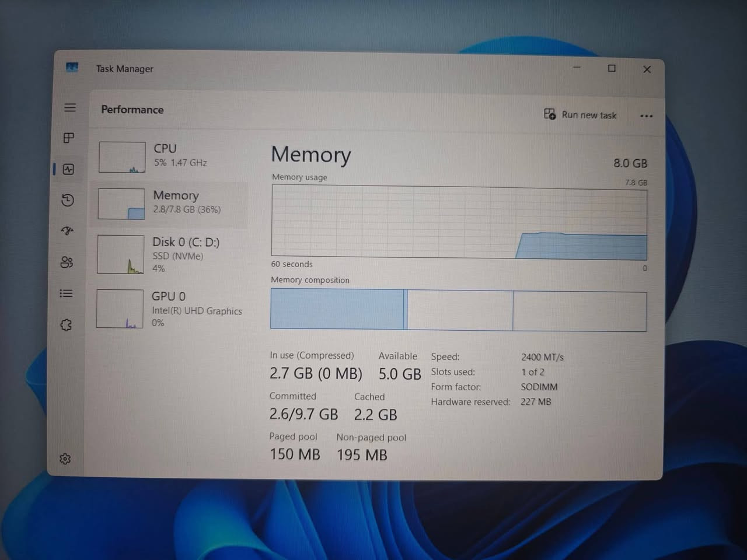Click the Disk 0 mini graph thumbnail
The image size is (747, 560).
click(120, 254)
